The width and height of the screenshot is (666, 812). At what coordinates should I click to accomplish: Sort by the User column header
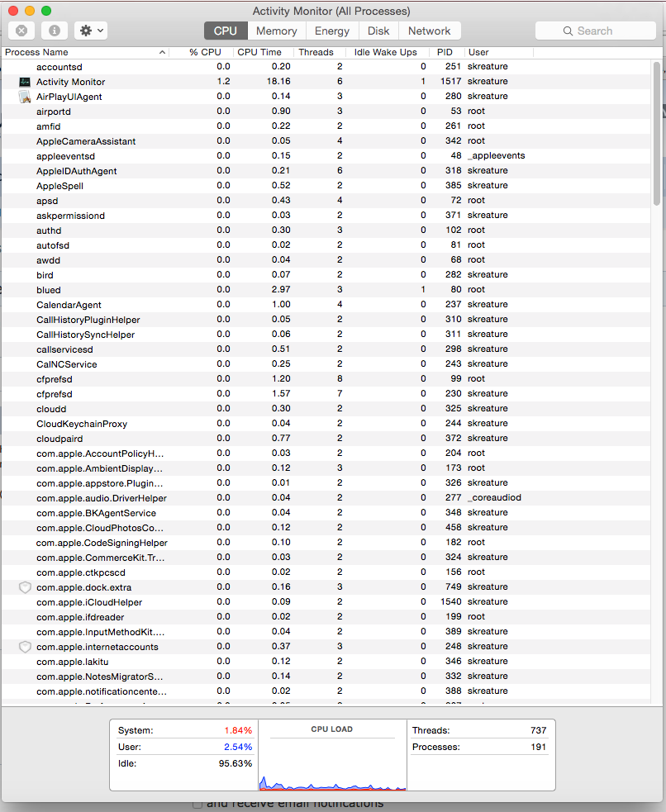499,52
